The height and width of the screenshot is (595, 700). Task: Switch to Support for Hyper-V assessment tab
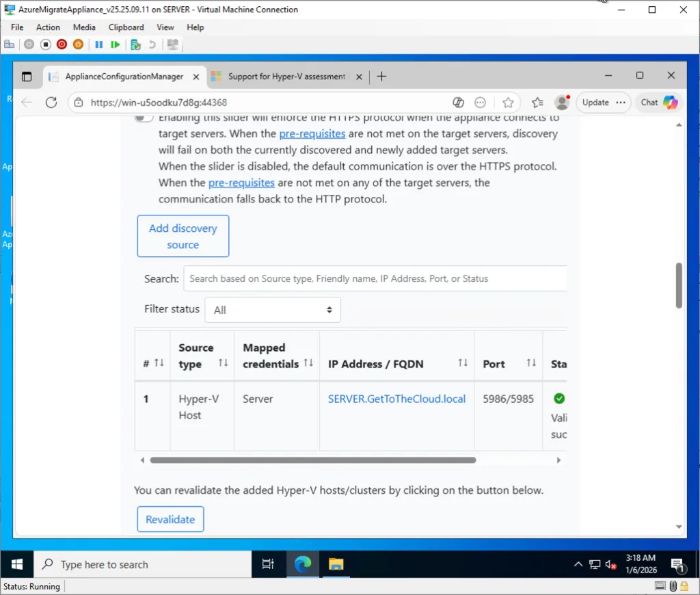pos(286,77)
